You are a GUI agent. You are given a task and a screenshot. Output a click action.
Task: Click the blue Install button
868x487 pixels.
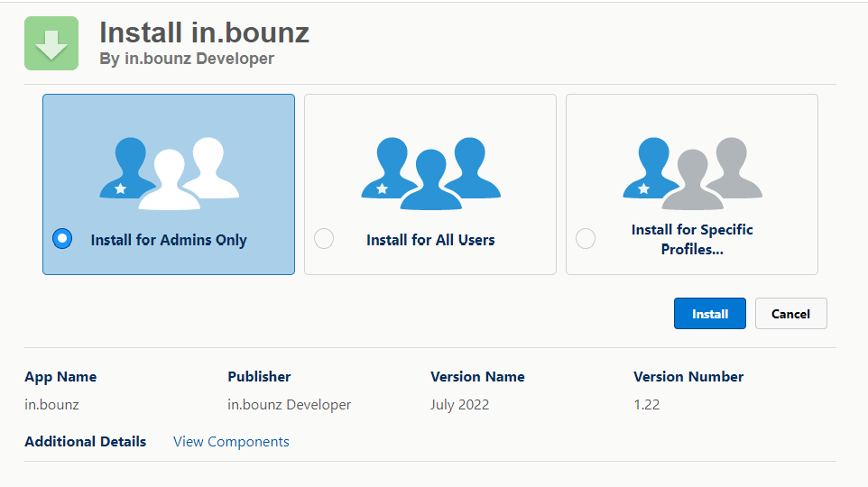pyautogui.click(x=710, y=313)
